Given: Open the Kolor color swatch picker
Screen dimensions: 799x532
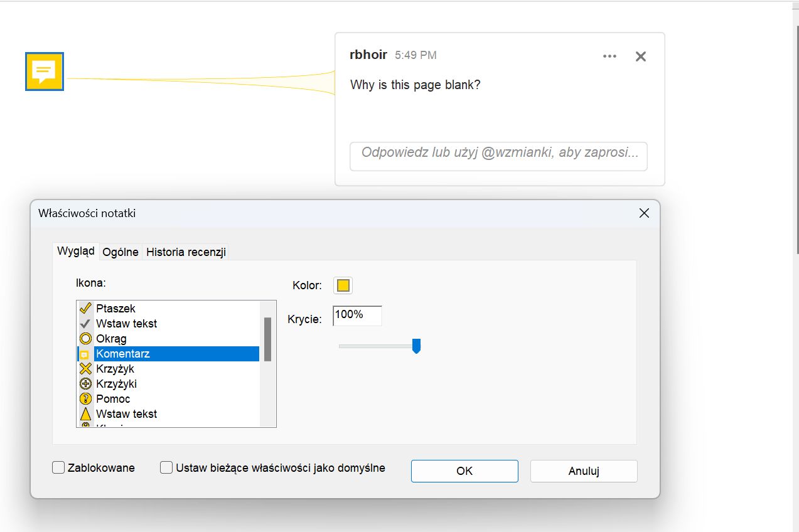Looking at the screenshot, I should [x=343, y=286].
